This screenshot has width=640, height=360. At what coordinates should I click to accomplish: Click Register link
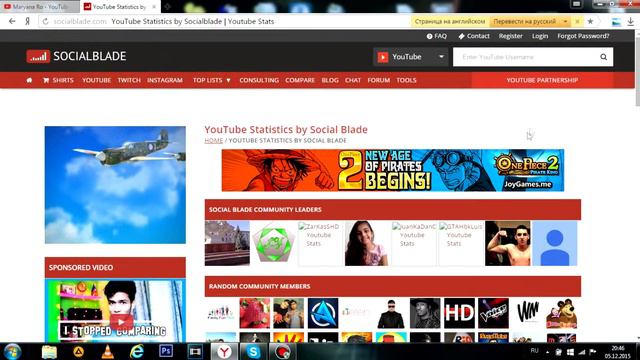tap(510, 36)
